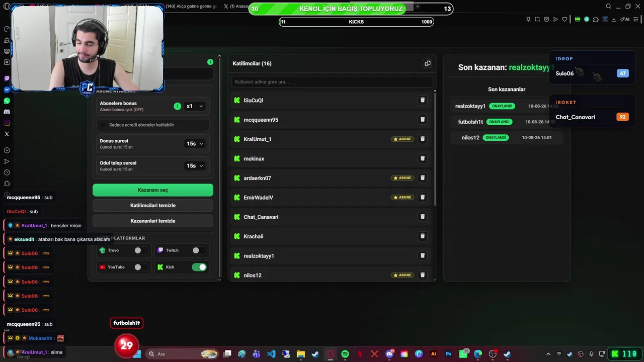Focus the participant search field

click(332, 81)
